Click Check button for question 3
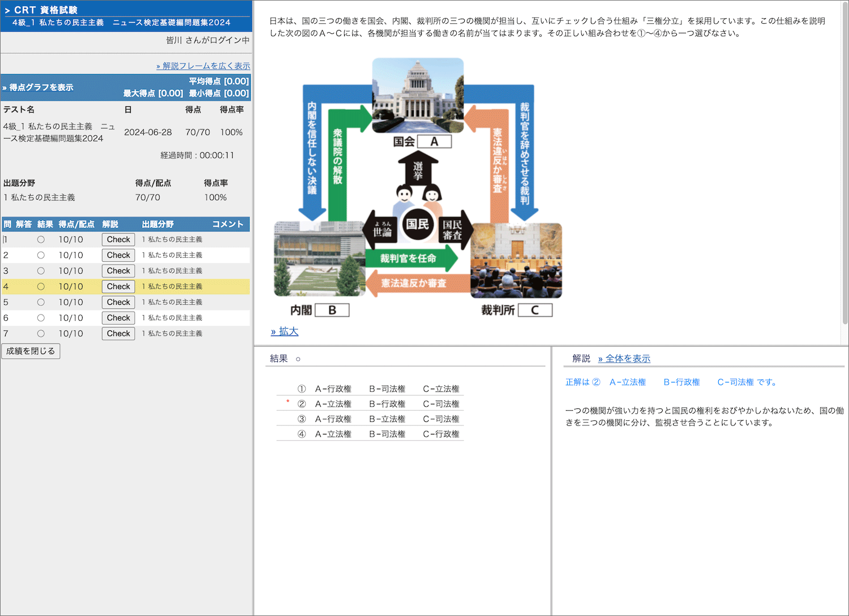Image resolution: width=849 pixels, height=616 pixels. tap(118, 271)
